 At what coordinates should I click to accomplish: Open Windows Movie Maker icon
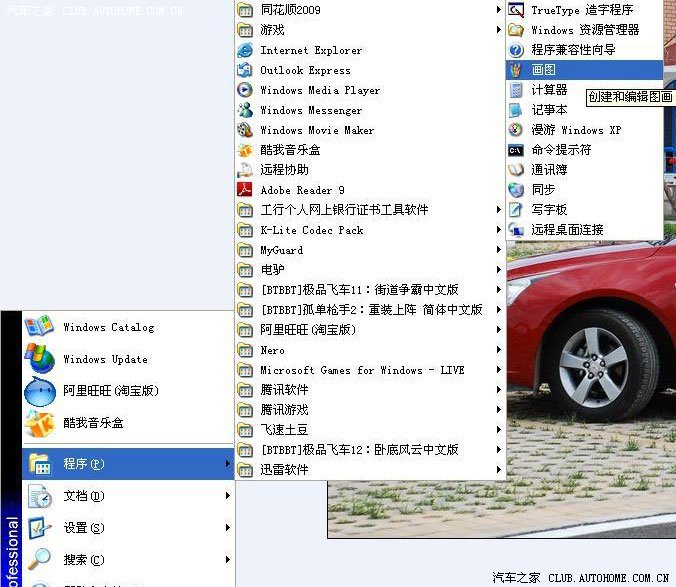pyautogui.click(x=245, y=130)
